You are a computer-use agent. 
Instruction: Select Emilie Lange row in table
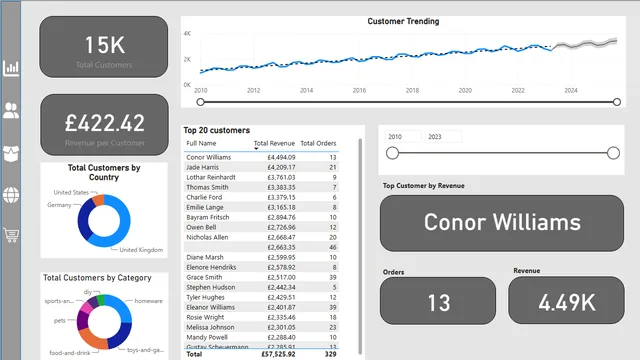pyautogui.click(x=261, y=207)
